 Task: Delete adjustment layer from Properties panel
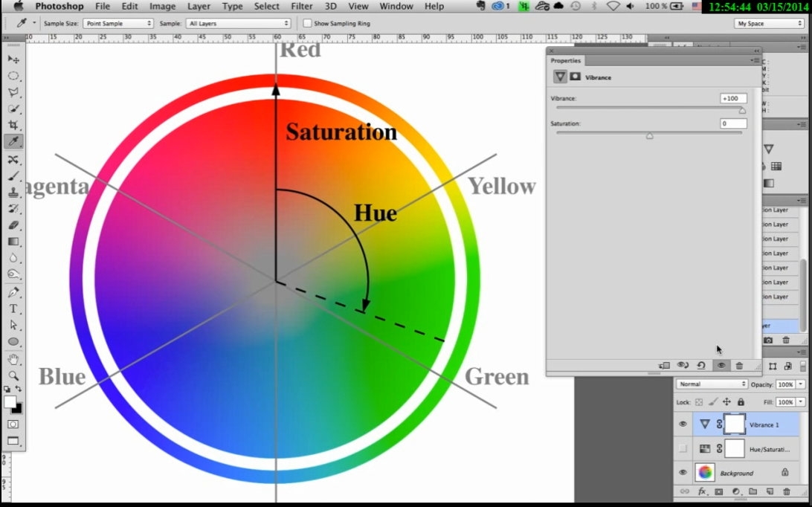tap(739, 366)
